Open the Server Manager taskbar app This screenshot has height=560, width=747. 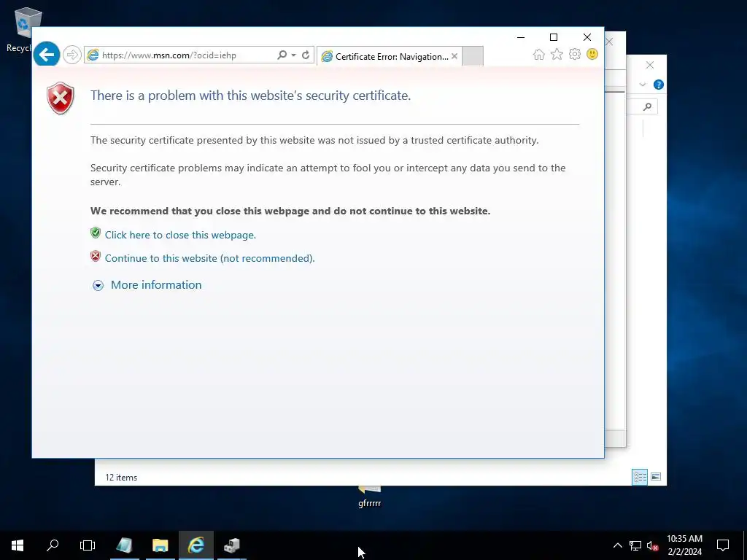tap(124, 545)
